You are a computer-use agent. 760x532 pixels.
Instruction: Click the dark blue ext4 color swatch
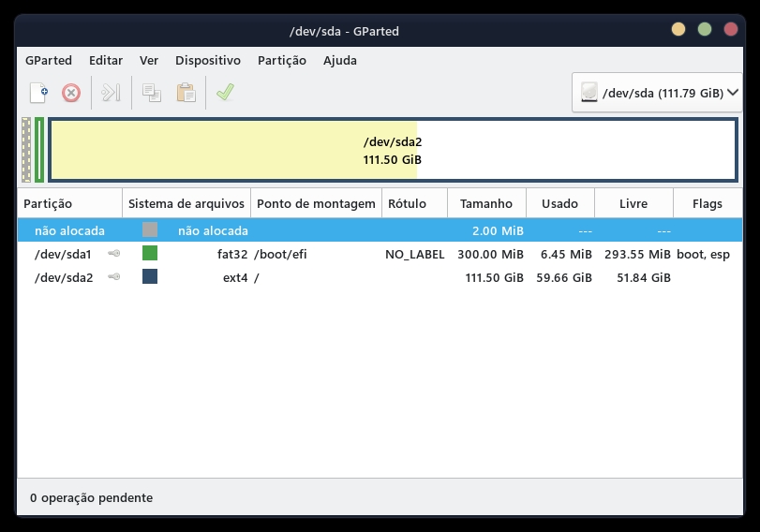tap(150, 276)
